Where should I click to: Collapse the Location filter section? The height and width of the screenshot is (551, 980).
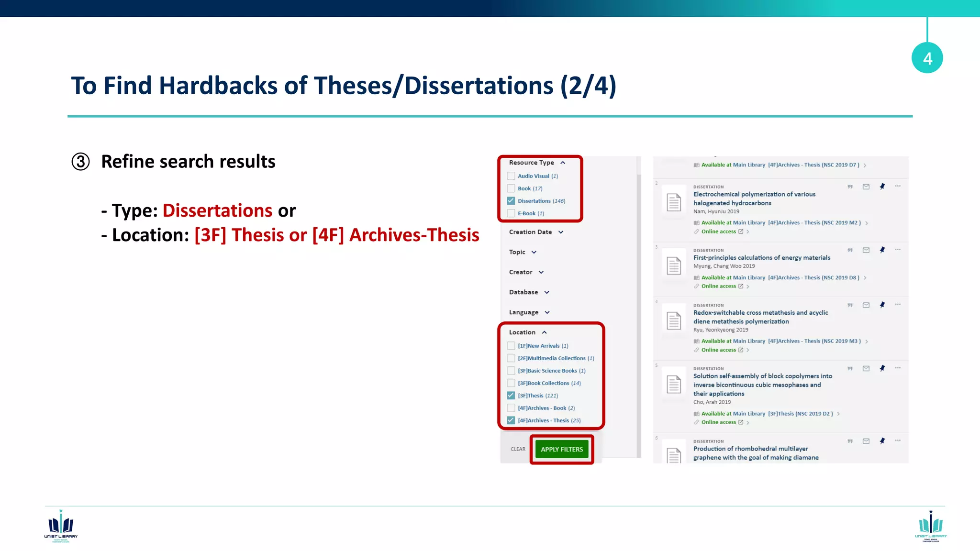(545, 332)
